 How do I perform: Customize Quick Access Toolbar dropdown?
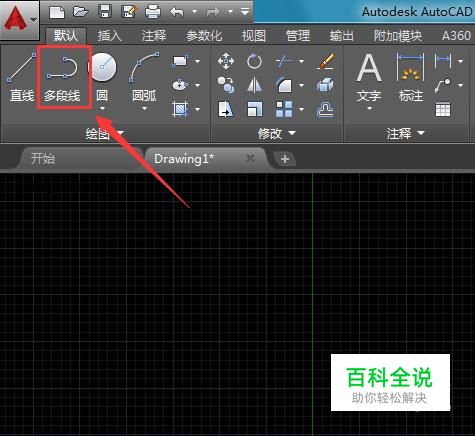(245, 12)
